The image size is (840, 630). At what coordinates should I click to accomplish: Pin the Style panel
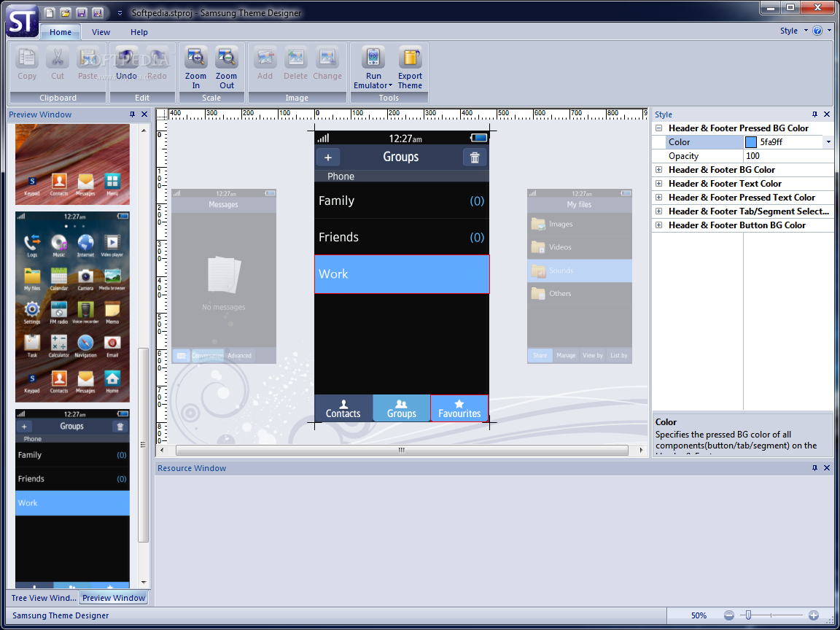click(814, 114)
